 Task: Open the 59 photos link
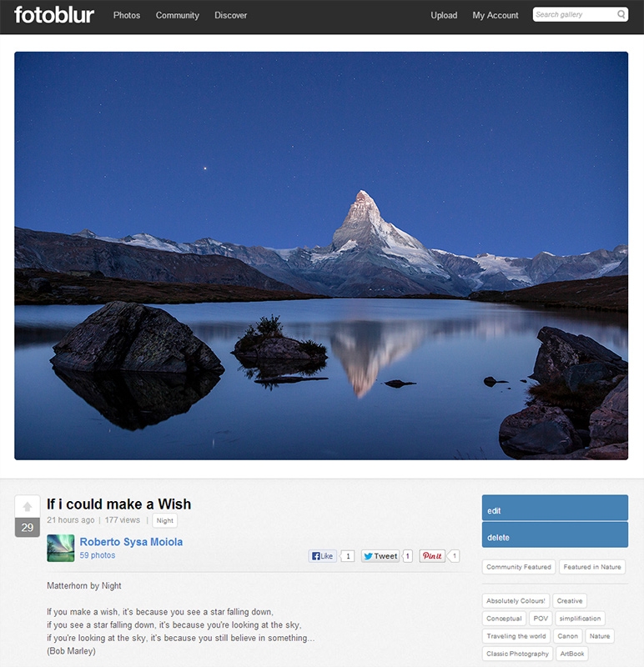(x=97, y=555)
